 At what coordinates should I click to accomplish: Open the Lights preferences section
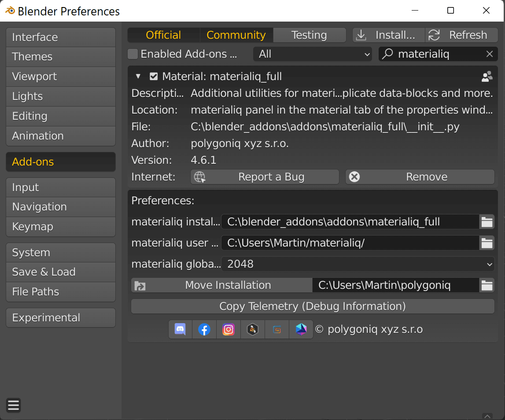point(61,96)
